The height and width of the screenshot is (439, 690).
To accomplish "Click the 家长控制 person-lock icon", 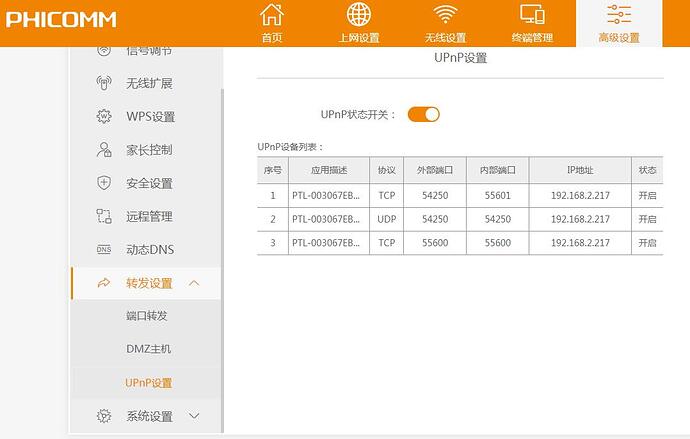I will click(104, 150).
